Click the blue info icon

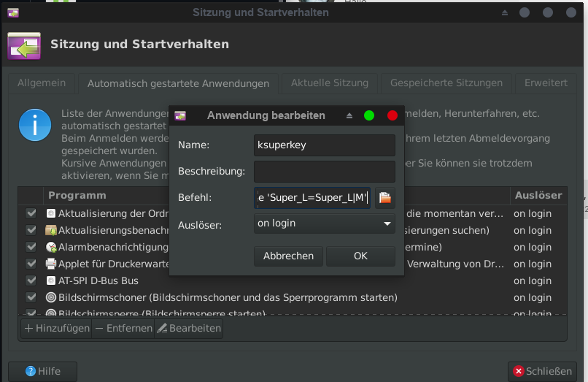point(35,125)
